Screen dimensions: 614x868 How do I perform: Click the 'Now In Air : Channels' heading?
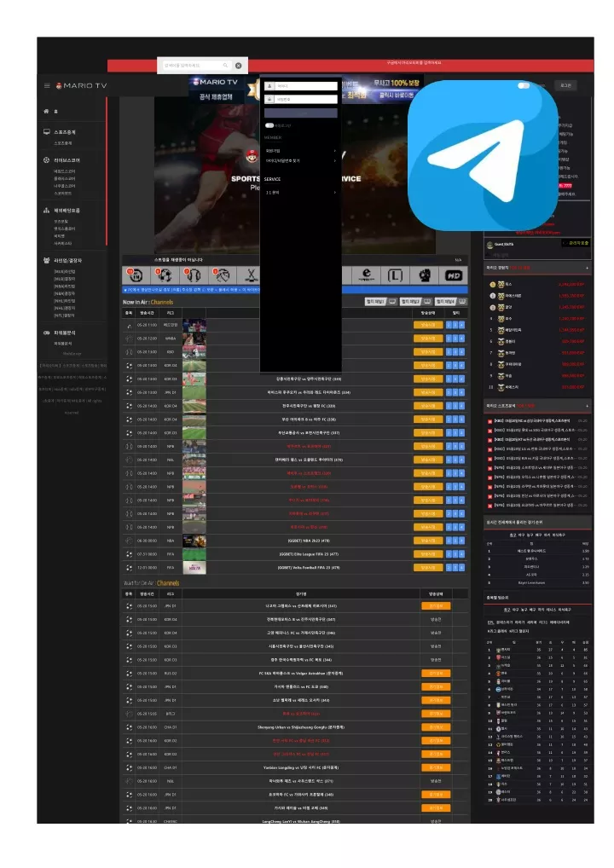(148, 302)
